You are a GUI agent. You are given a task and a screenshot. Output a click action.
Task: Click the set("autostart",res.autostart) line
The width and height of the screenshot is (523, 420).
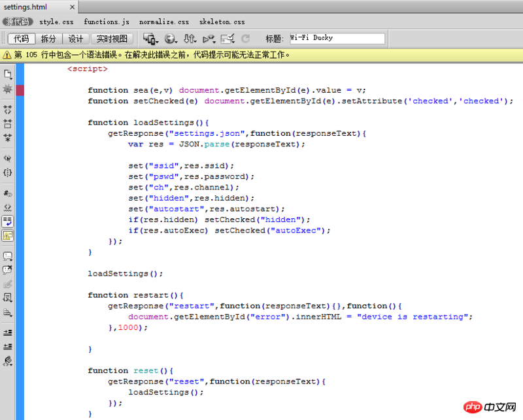pyautogui.click(x=207, y=208)
